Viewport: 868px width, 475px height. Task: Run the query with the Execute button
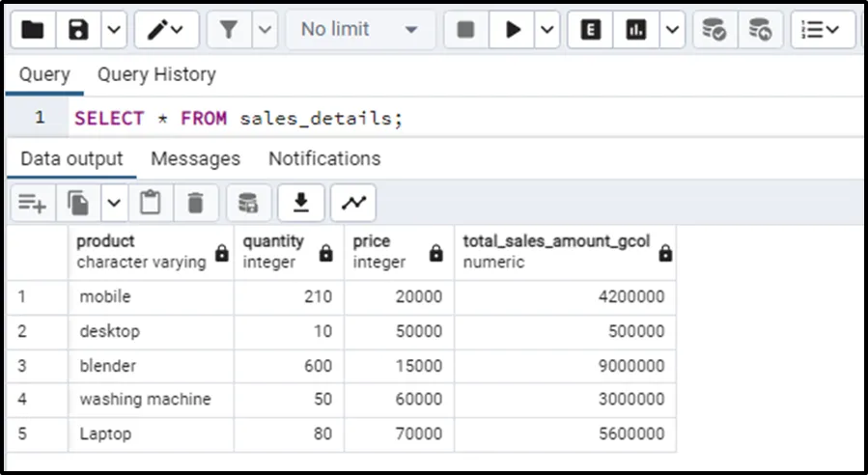click(512, 30)
